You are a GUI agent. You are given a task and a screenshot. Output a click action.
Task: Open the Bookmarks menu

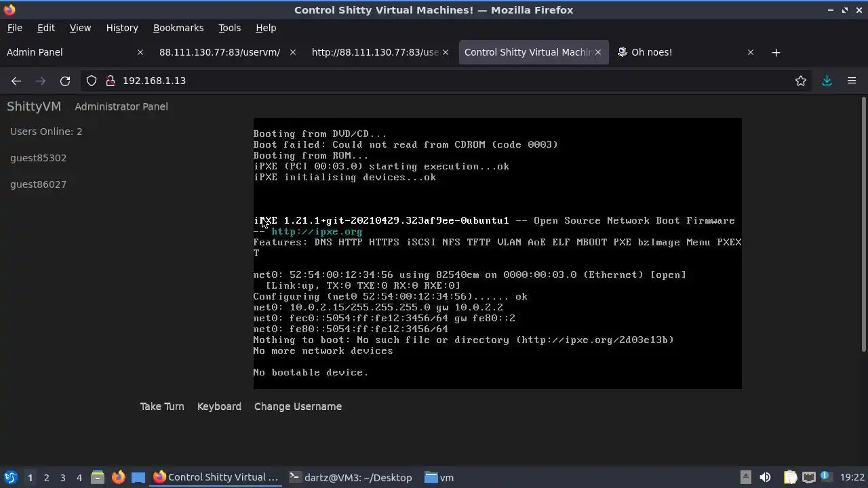(x=178, y=28)
